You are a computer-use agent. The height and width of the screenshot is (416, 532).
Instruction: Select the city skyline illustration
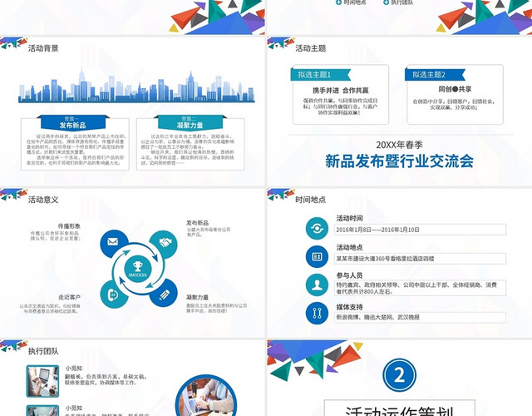click(136, 85)
